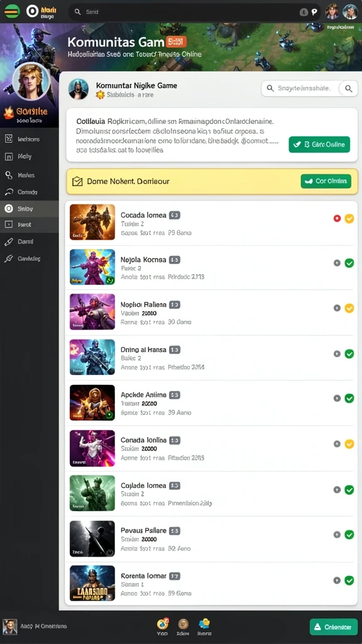
Task: Click the community avatar beside Komuntar Nigike Game
Action: tap(79, 89)
